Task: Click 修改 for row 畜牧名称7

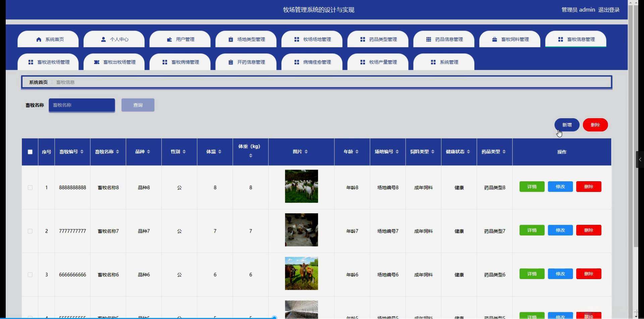Action: coord(560,230)
